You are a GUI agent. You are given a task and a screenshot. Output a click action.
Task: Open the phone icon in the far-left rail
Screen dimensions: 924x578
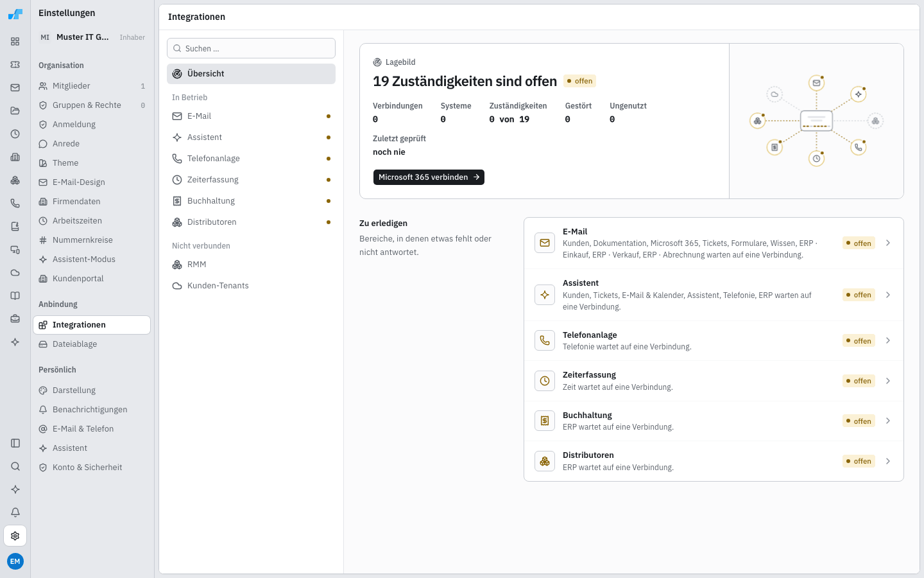pyautogui.click(x=15, y=204)
